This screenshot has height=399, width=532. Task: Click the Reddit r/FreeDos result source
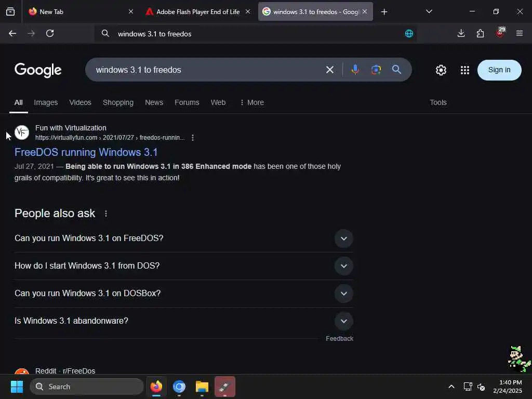[x=65, y=371]
